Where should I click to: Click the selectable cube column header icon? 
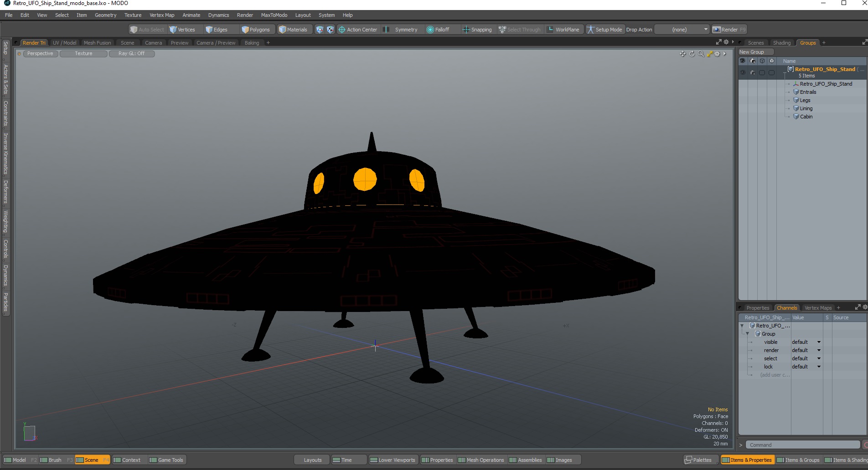pos(762,61)
